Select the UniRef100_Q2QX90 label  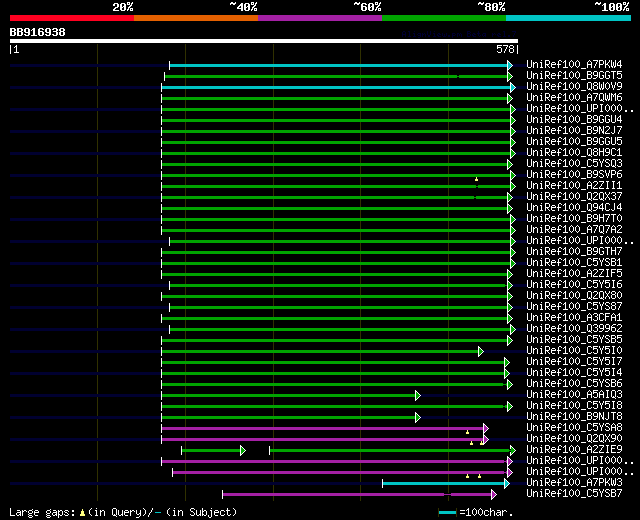click(574, 438)
